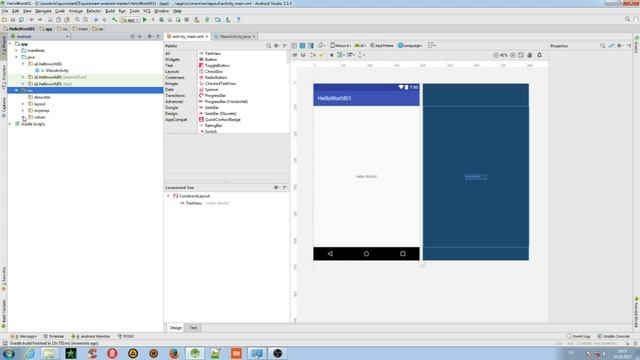Click the AppTheme theme button

click(x=382, y=46)
